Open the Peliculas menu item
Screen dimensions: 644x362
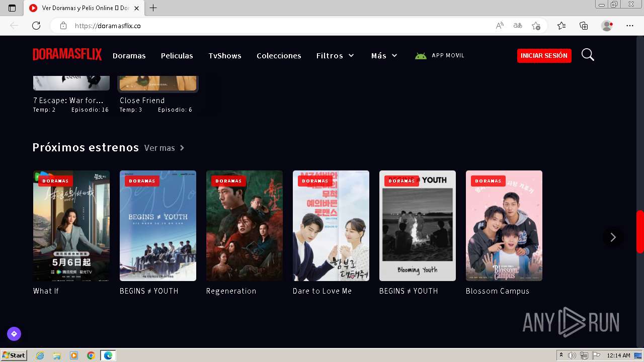[177, 56]
